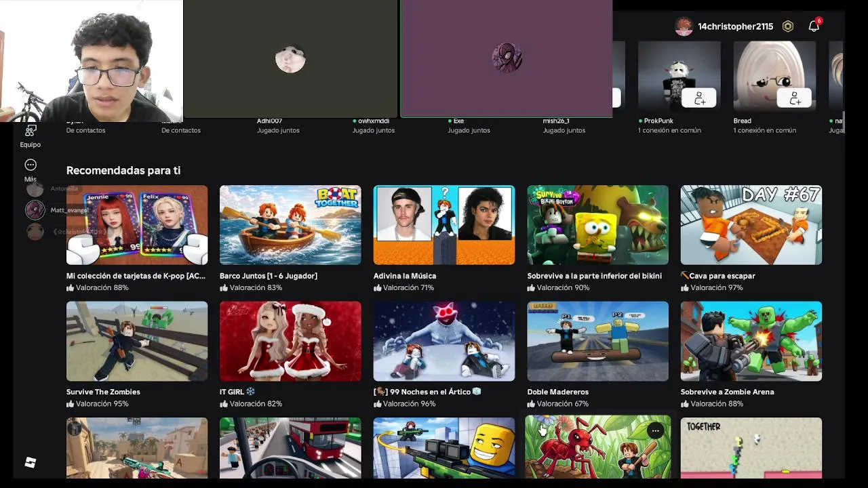This screenshot has height=488, width=868.
Task: Click the Doble Madereros title
Action: pyautogui.click(x=557, y=392)
